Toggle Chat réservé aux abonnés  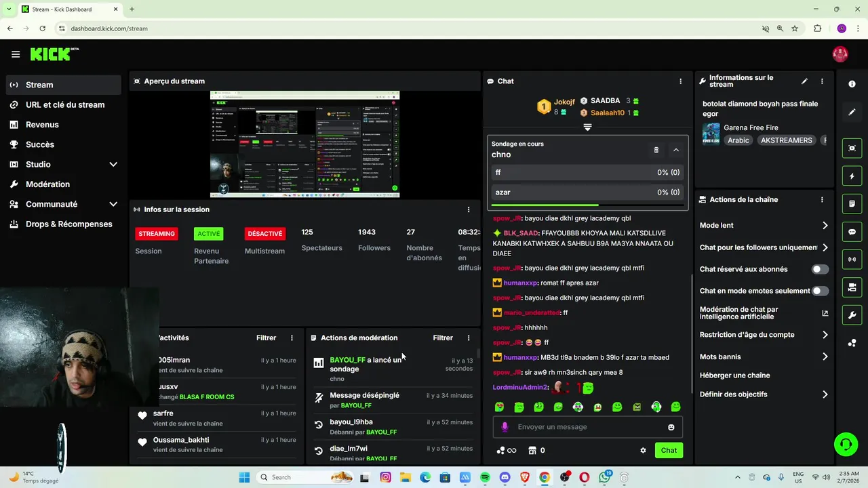click(x=820, y=269)
